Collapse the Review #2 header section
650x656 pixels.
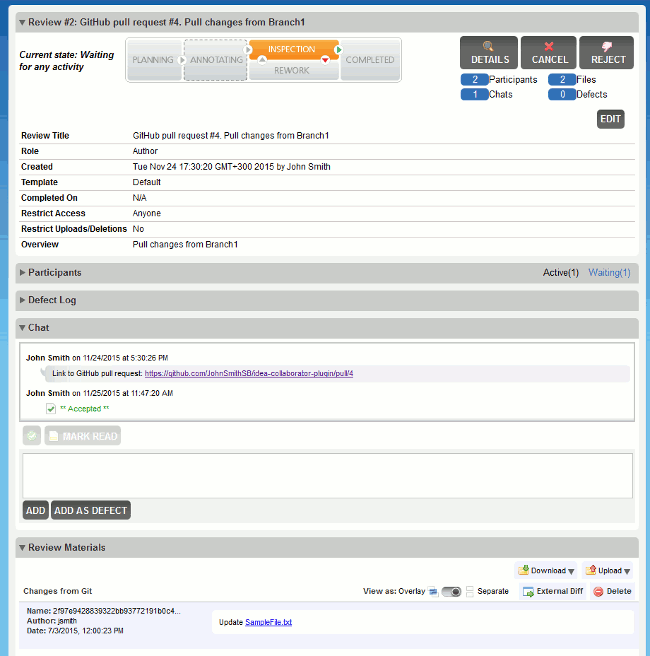[22, 22]
